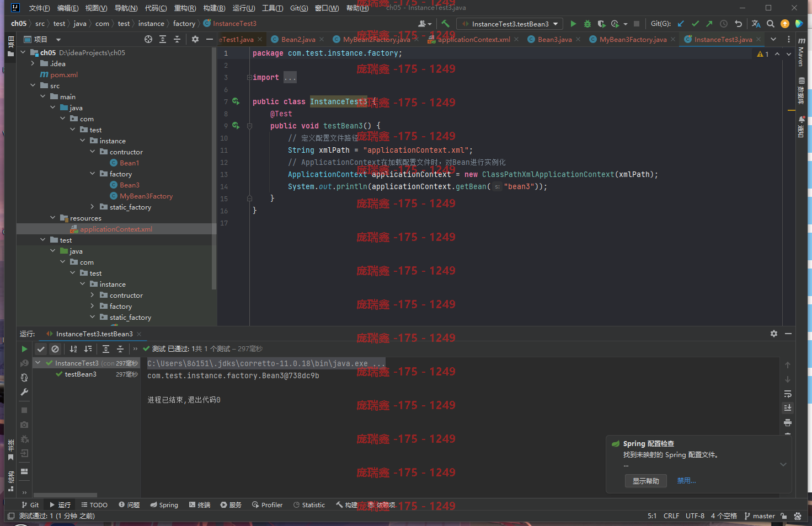The height and width of the screenshot is (526, 812).
Task: Click the master branch widget
Action: click(759, 516)
